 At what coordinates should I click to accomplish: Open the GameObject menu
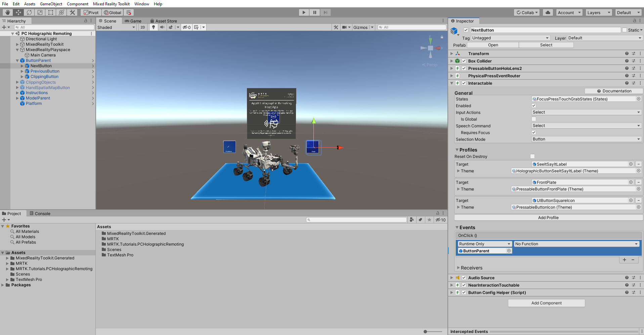51,4
